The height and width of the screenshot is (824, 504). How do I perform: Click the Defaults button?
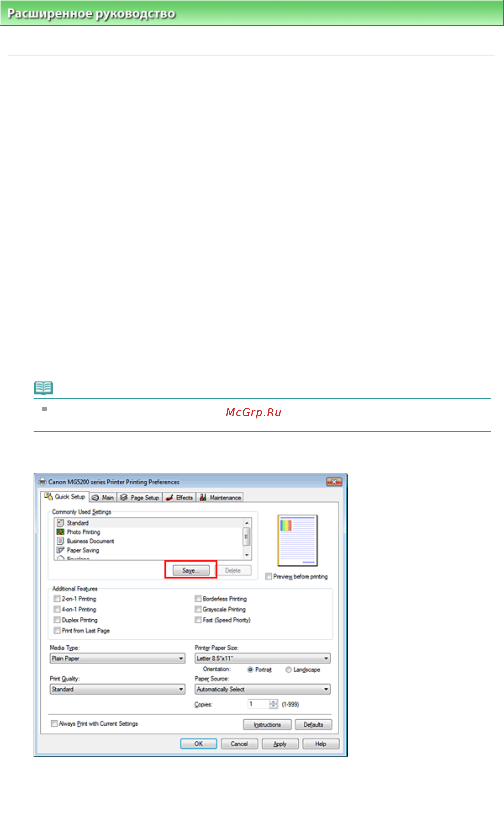(313, 725)
